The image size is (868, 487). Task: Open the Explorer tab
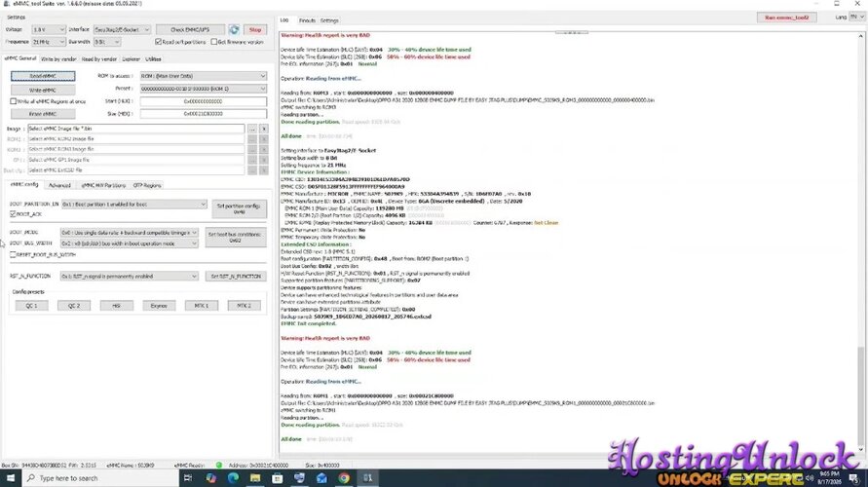(132, 58)
